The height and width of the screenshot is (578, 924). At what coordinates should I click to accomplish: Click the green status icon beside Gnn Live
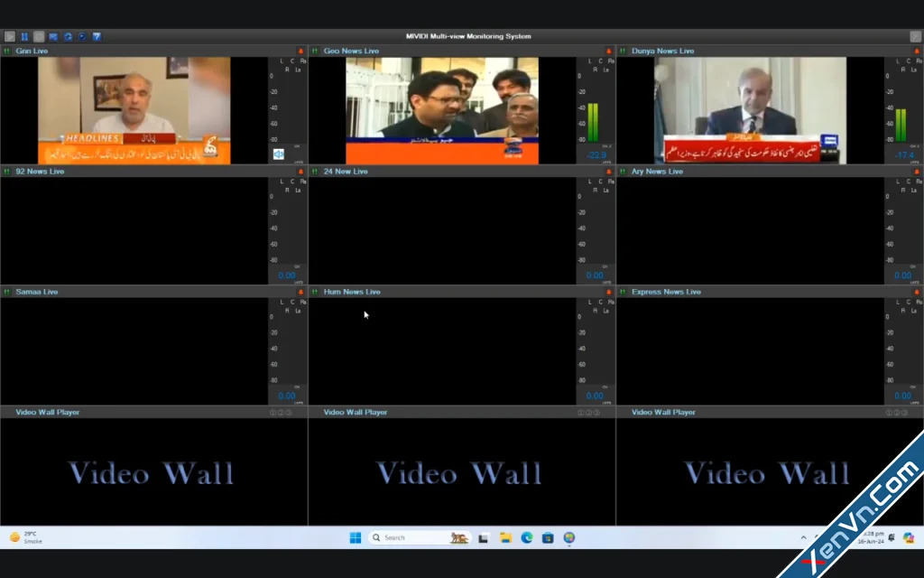tap(7, 51)
